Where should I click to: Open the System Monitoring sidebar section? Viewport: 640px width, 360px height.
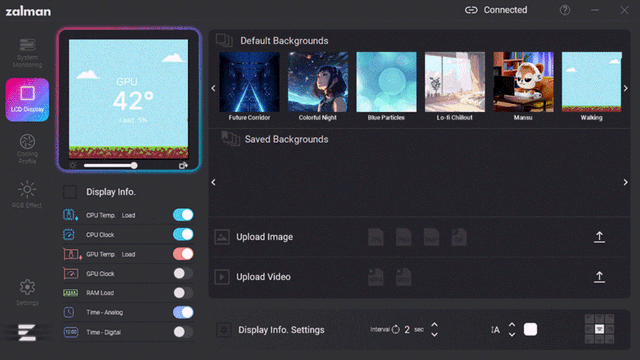[27, 53]
